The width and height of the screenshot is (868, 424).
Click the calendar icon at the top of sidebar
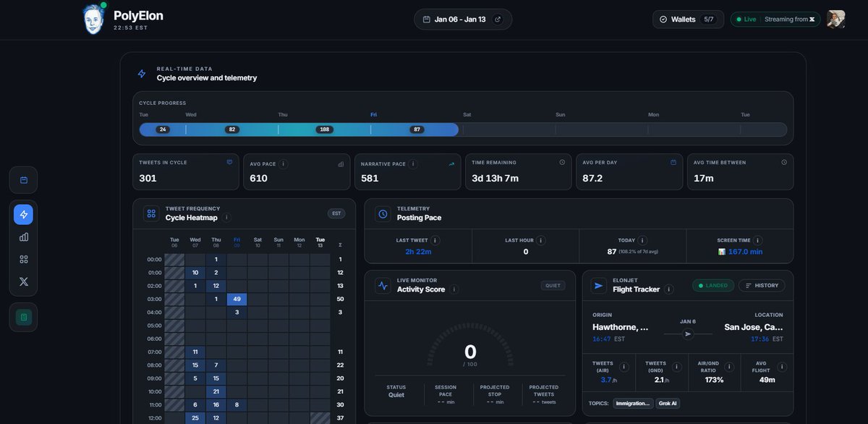(x=22, y=179)
